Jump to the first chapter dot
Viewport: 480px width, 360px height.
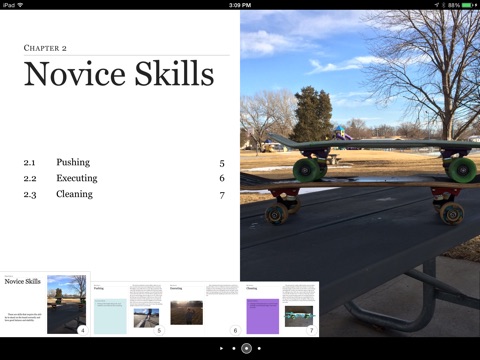click(x=234, y=348)
